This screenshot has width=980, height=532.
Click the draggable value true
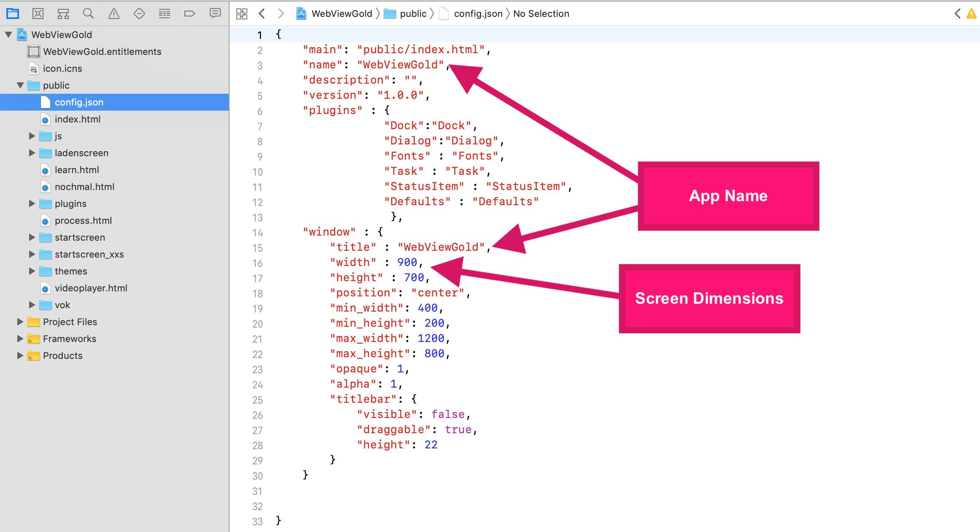coord(458,429)
